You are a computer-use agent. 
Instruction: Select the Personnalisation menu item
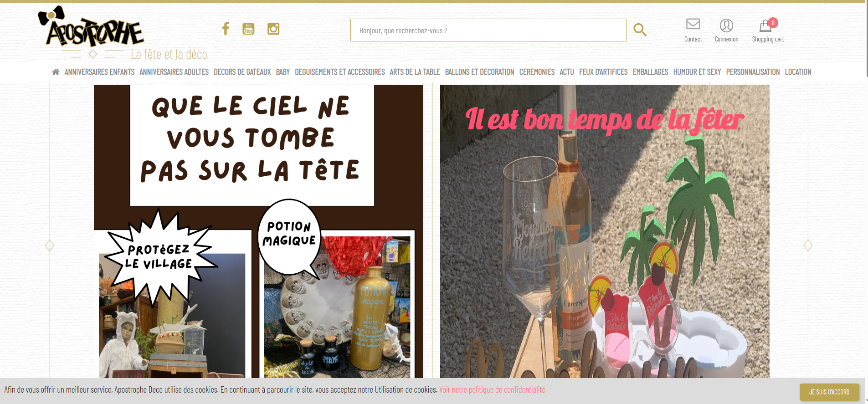(752, 72)
